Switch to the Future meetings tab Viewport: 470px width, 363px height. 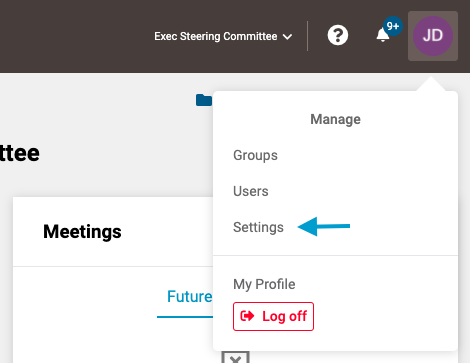tap(189, 297)
